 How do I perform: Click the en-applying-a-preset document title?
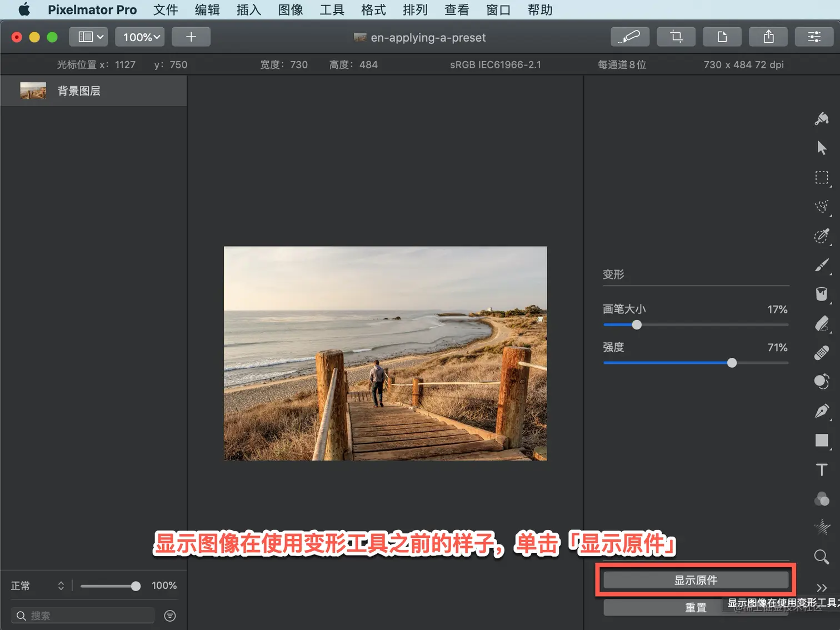click(x=428, y=37)
